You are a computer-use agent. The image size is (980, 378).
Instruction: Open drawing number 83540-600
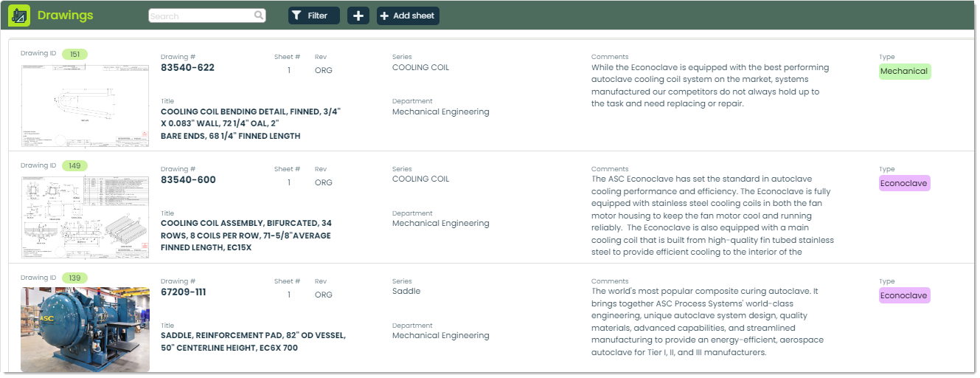tap(188, 180)
